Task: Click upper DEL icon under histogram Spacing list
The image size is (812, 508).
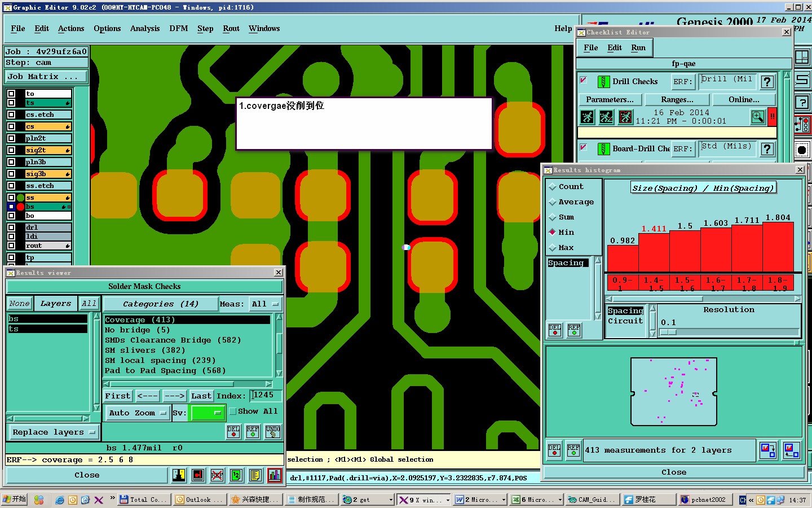Action: [555, 330]
